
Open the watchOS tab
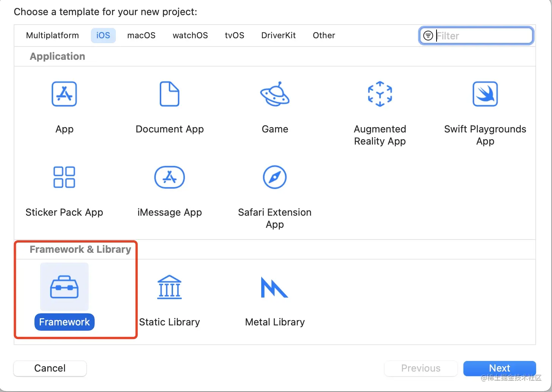click(190, 36)
